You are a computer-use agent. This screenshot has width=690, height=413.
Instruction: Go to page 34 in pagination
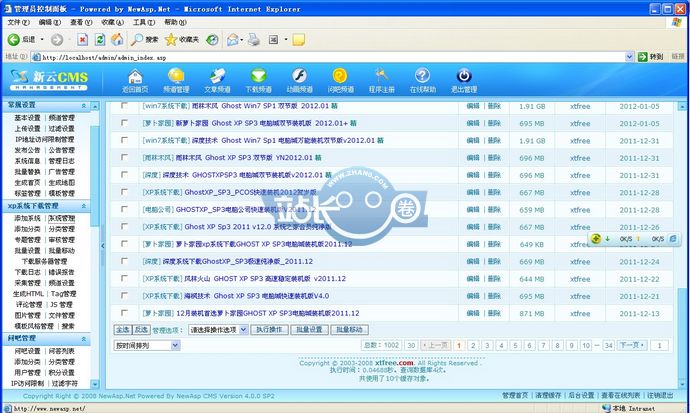pos(608,346)
